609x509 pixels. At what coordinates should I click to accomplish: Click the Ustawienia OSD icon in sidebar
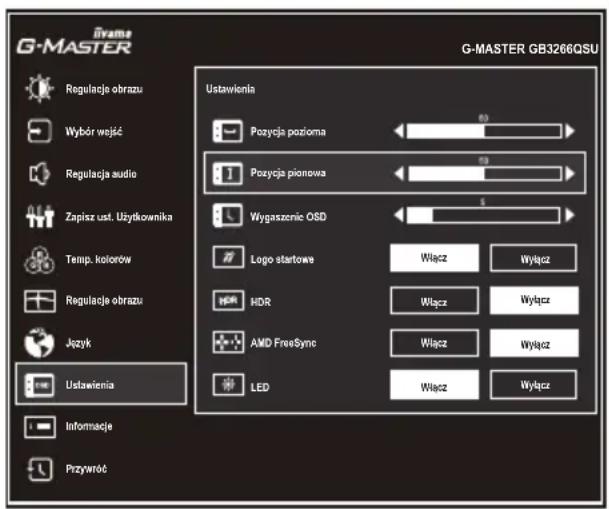click(x=39, y=385)
